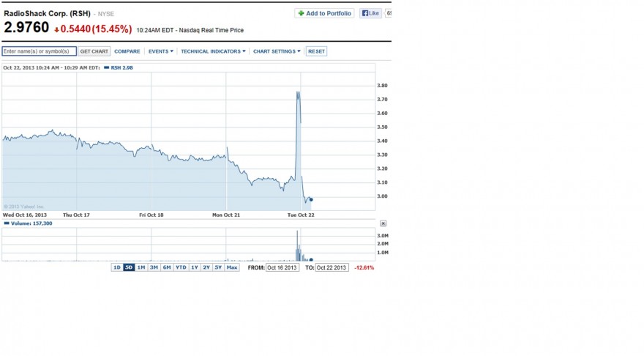Select the YTD range tab
644x356 pixels.
tap(181, 267)
